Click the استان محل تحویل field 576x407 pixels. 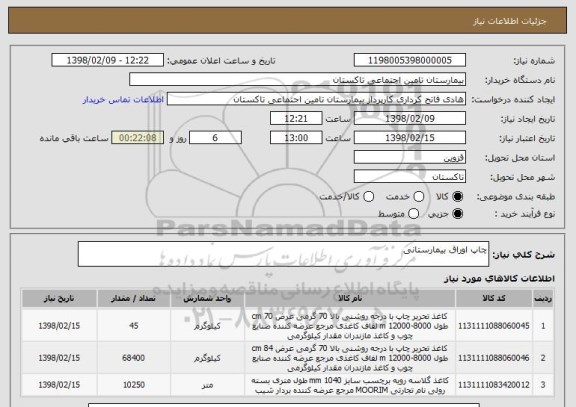coord(410,158)
